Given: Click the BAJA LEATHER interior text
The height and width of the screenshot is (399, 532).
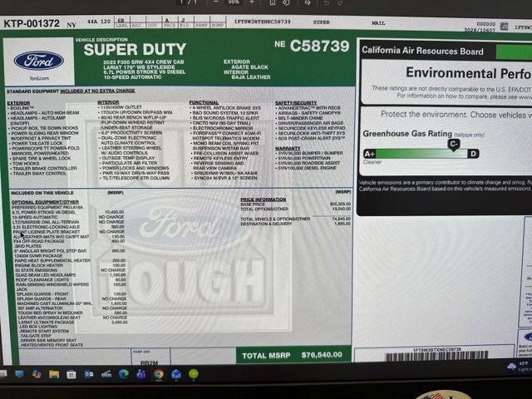Looking at the screenshot, I should (251, 77).
